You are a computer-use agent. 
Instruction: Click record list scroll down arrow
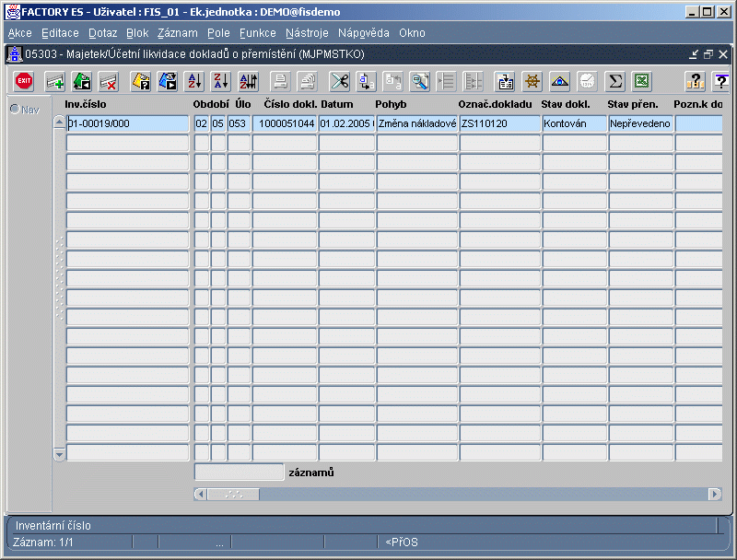(x=59, y=454)
